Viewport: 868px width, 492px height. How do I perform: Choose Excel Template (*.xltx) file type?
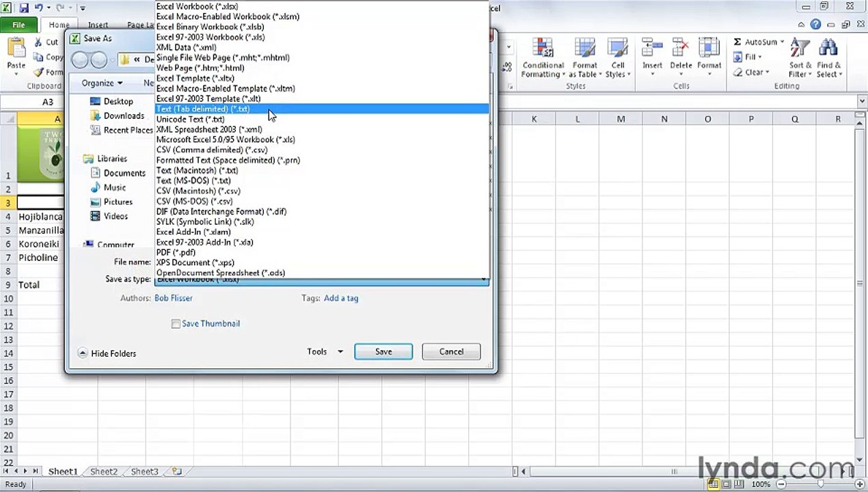click(322, 78)
